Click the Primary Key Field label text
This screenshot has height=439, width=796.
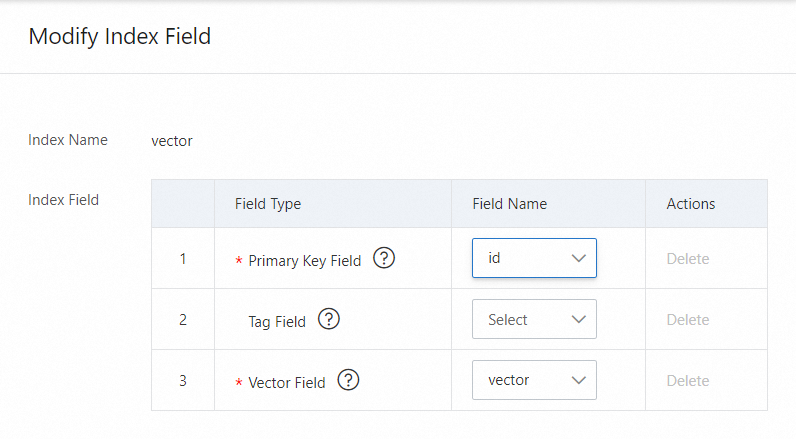pos(304,261)
